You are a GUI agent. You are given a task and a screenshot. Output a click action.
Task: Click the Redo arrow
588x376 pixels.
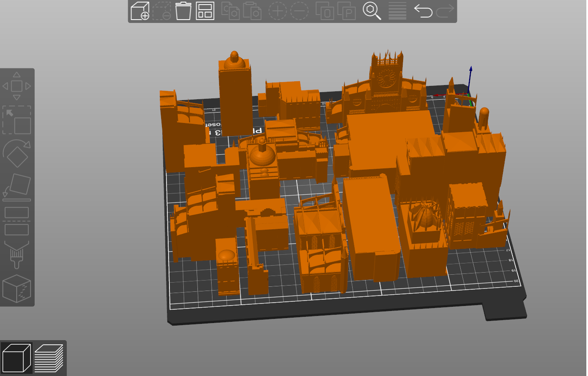point(445,11)
